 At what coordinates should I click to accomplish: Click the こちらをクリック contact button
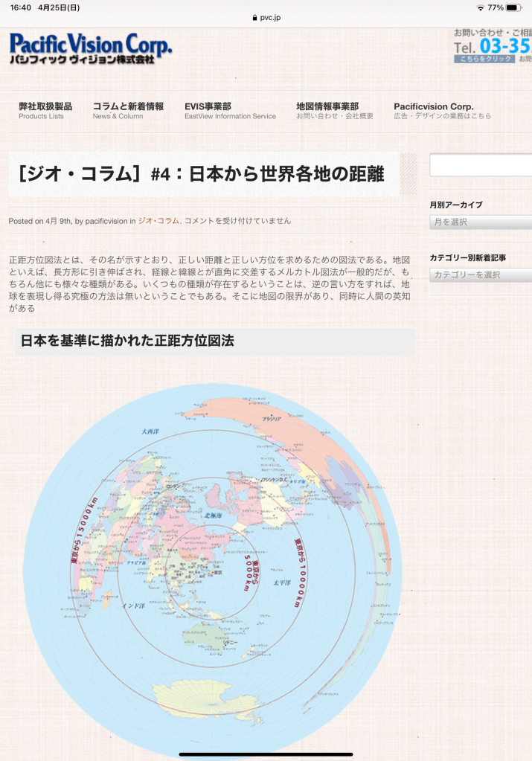484,59
